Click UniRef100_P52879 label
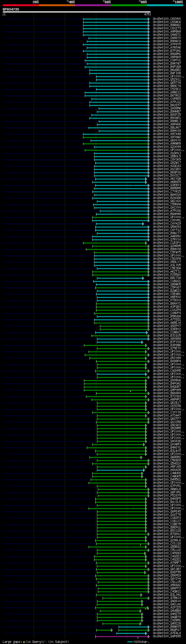This screenshot has width=186, height=644. point(167,496)
